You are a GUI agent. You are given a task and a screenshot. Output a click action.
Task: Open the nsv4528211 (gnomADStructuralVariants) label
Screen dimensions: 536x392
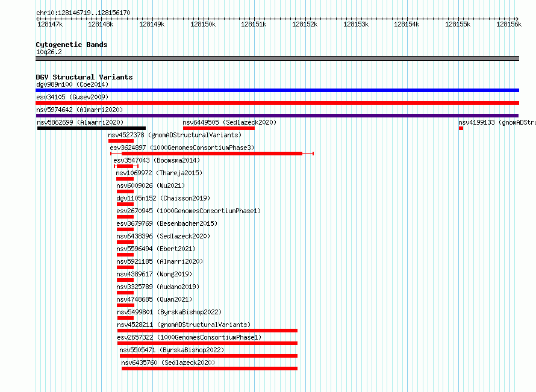click(x=184, y=325)
